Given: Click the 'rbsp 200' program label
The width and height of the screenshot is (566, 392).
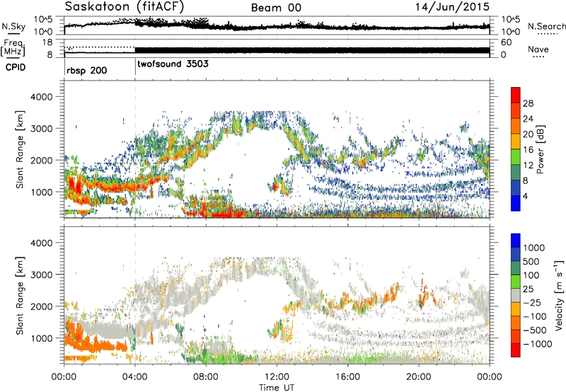Looking at the screenshot, I should coord(86,70).
